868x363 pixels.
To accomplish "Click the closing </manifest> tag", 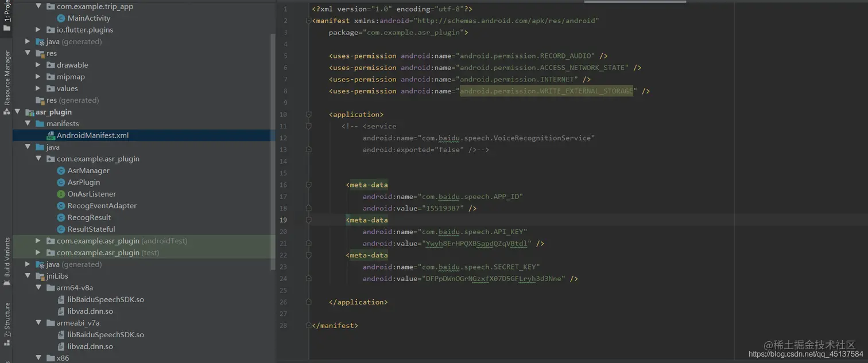I will (x=335, y=325).
